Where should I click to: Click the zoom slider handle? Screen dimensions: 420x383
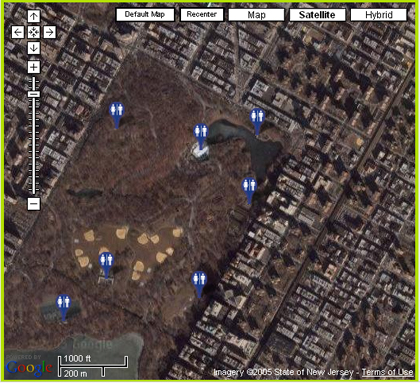pos(33,94)
